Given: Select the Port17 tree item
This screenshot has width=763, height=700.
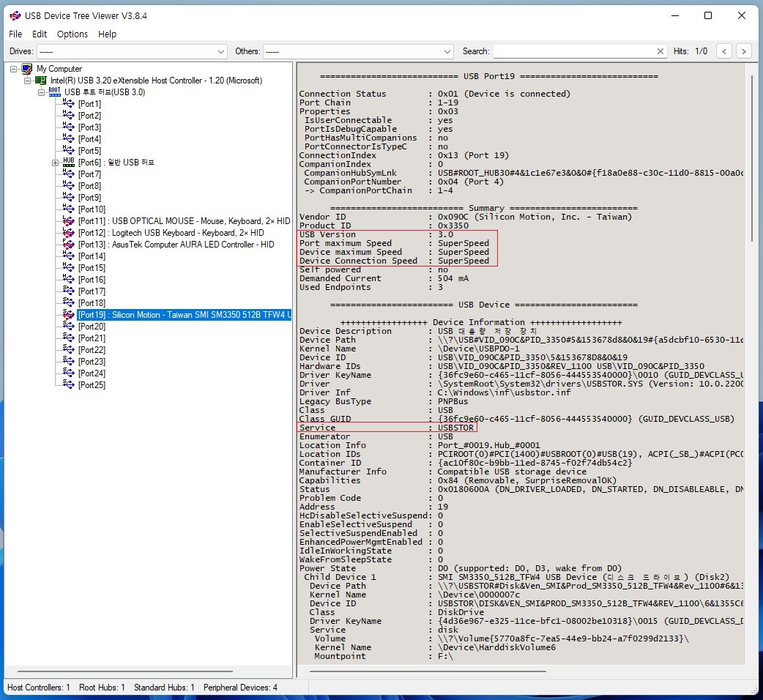Looking at the screenshot, I should [x=92, y=291].
